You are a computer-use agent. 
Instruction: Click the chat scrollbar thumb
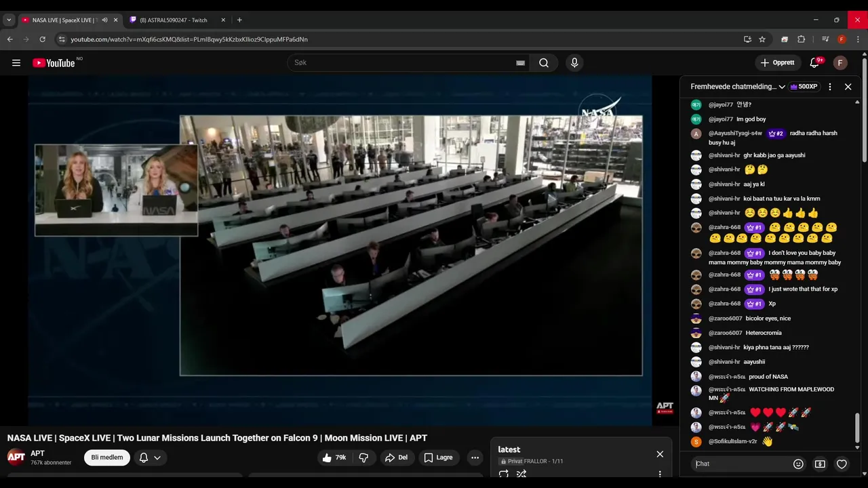click(x=858, y=427)
